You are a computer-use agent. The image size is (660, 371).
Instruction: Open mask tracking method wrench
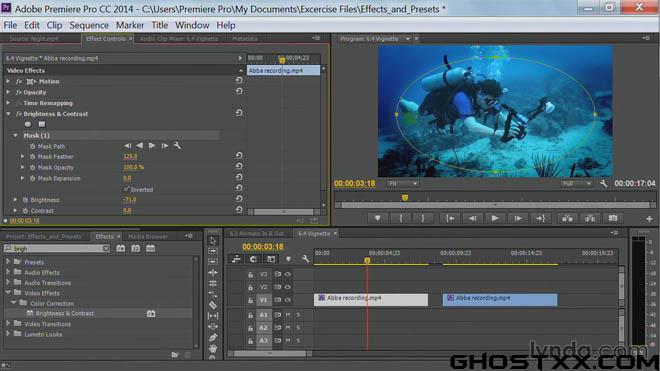(x=177, y=146)
